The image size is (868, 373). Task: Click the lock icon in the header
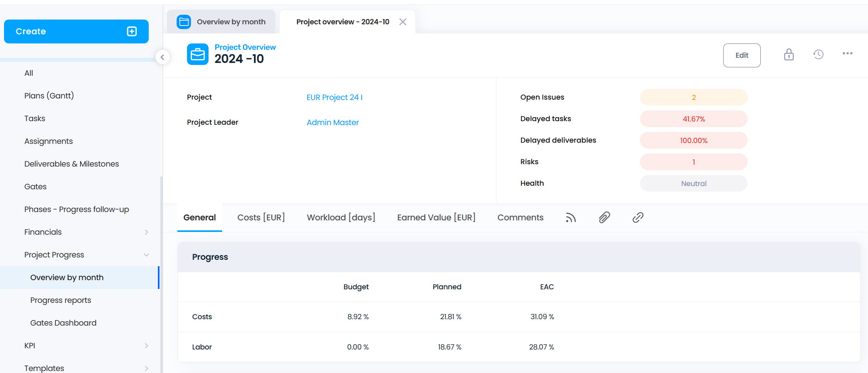click(x=789, y=55)
